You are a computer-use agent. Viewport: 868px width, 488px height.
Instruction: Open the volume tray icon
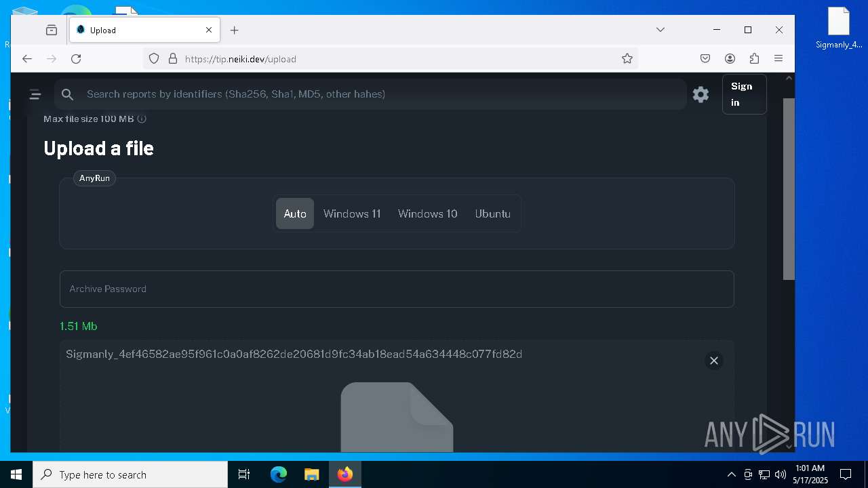point(781,474)
